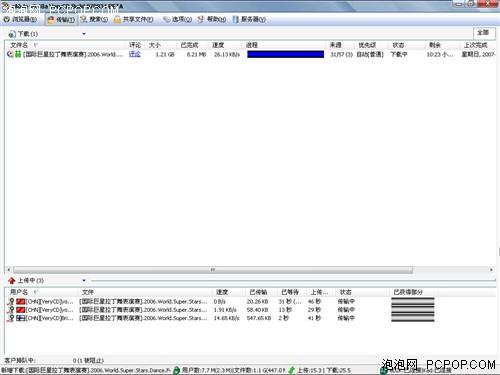Click the upload time value 46 秒
The width and height of the screenshot is (500, 375).
coord(314,301)
